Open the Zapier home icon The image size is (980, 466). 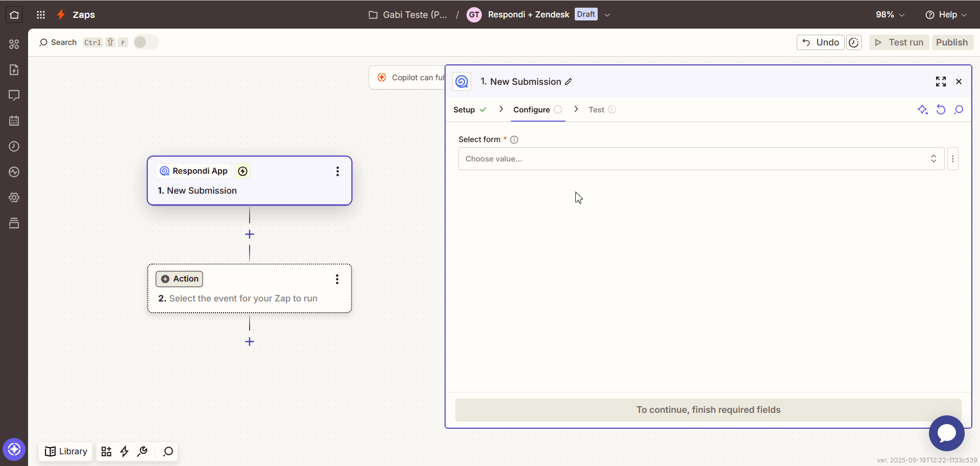click(x=14, y=14)
